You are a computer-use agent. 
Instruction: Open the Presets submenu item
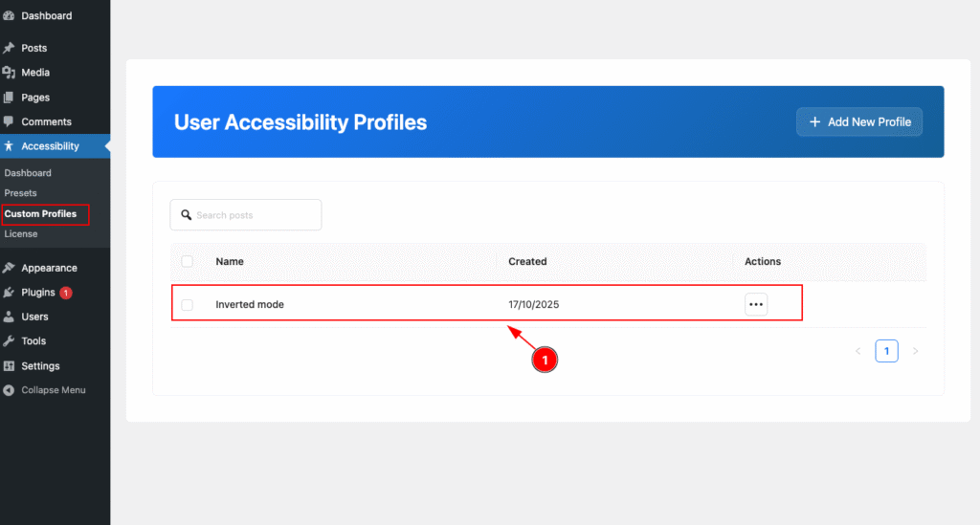21,193
